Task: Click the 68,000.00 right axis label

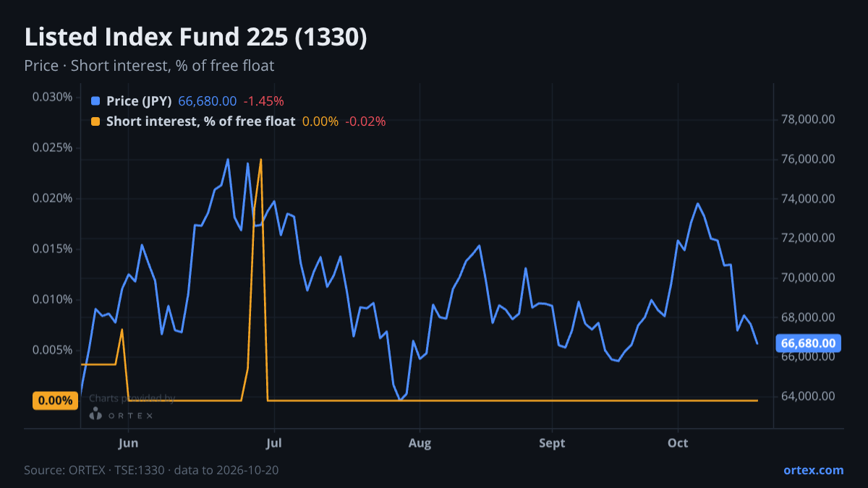Action: (809, 317)
